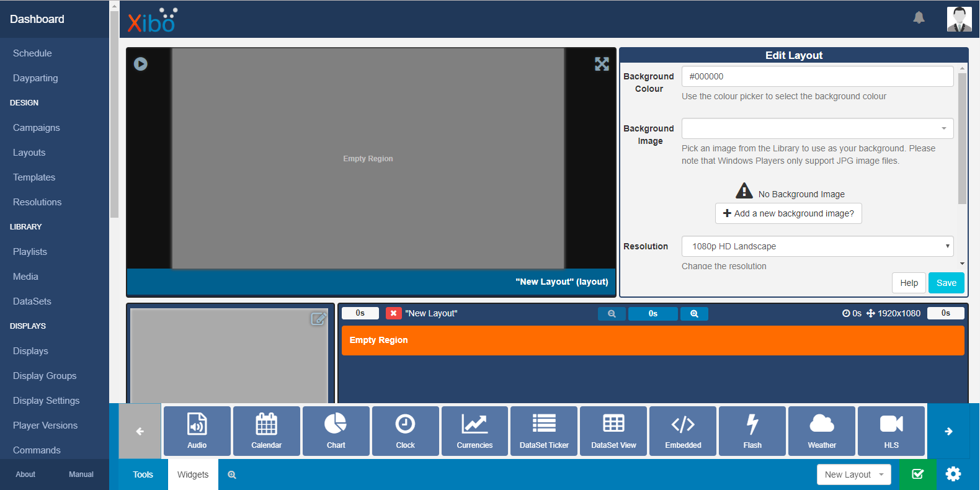Select the orange Empty Region bar
This screenshot has height=490, width=980.
[x=653, y=341]
